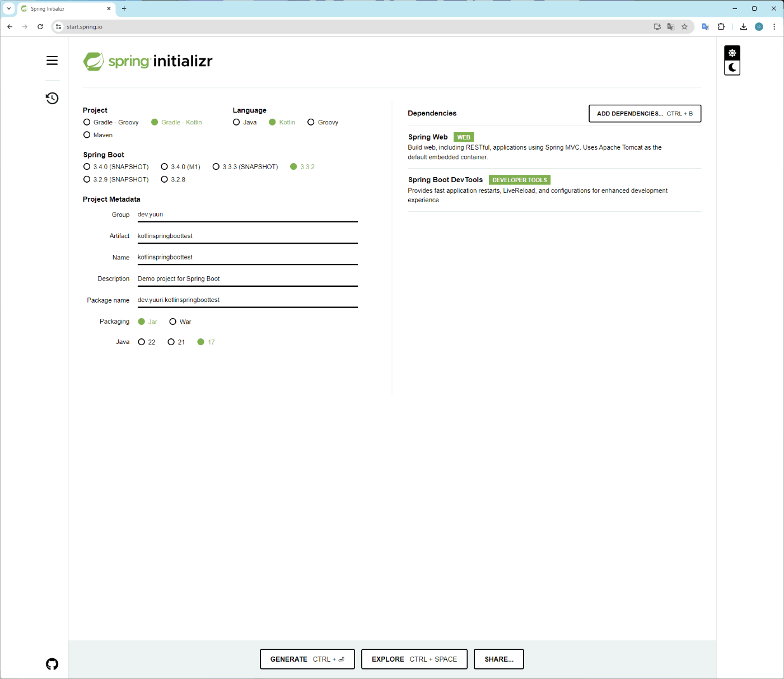Select Gradle - Groovy project type
Viewport: 784px width, 679px height.
click(111, 122)
